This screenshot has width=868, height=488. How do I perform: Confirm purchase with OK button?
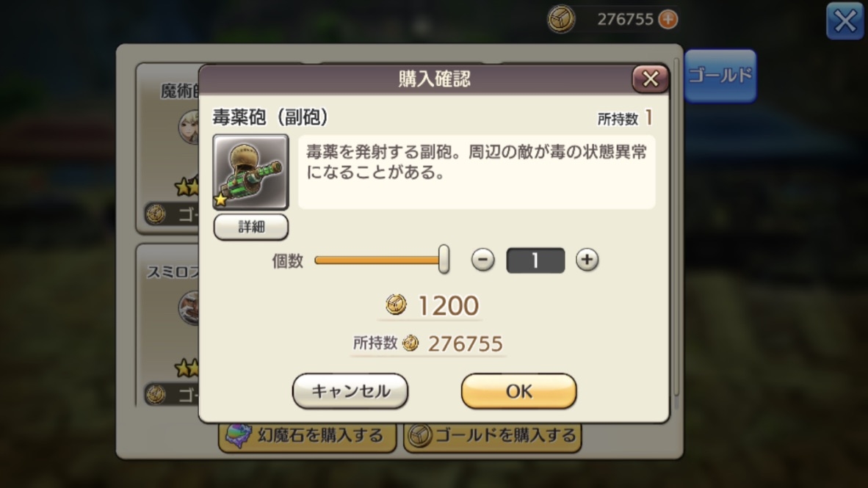518,391
